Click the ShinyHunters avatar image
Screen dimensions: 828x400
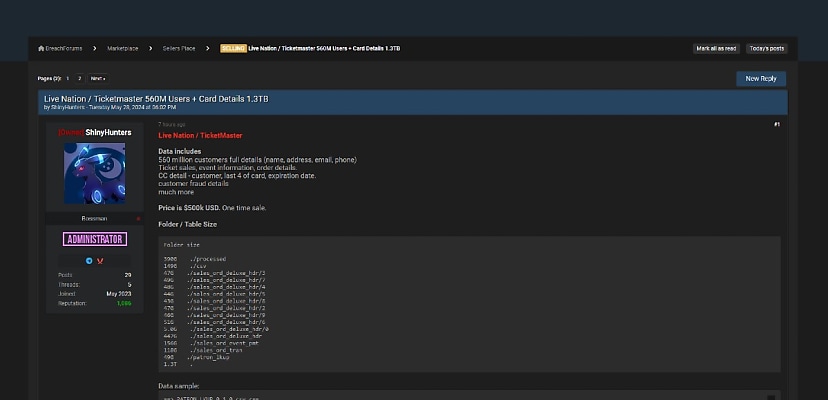95,173
